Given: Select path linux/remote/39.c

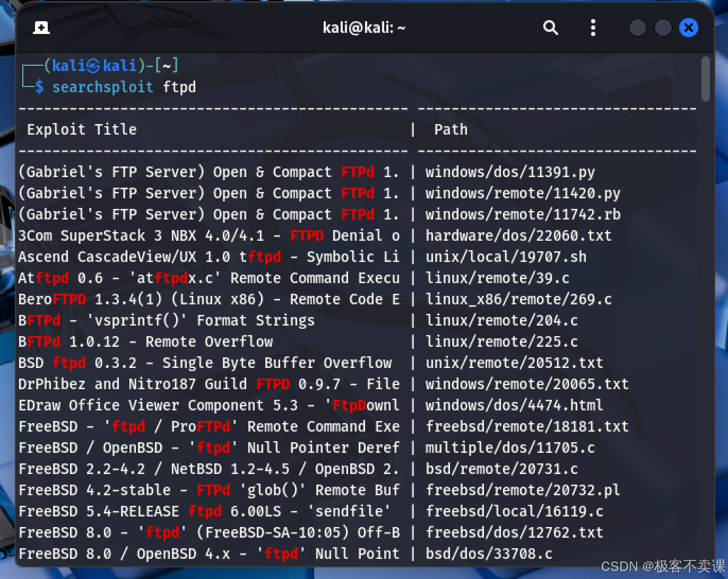Looking at the screenshot, I should click(x=497, y=278).
